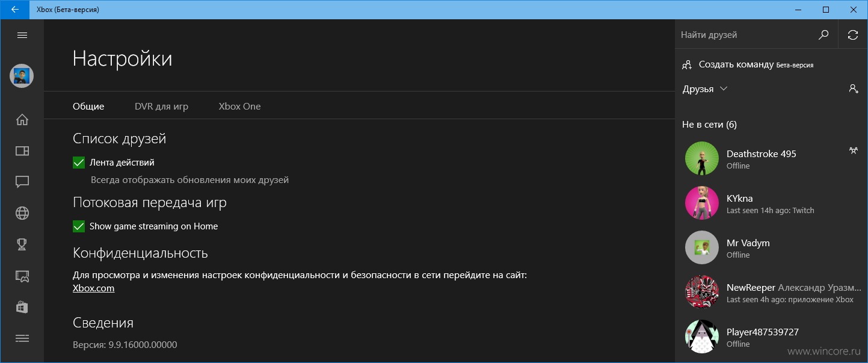
Task: Maximize the Xbox window
Action: tap(826, 10)
